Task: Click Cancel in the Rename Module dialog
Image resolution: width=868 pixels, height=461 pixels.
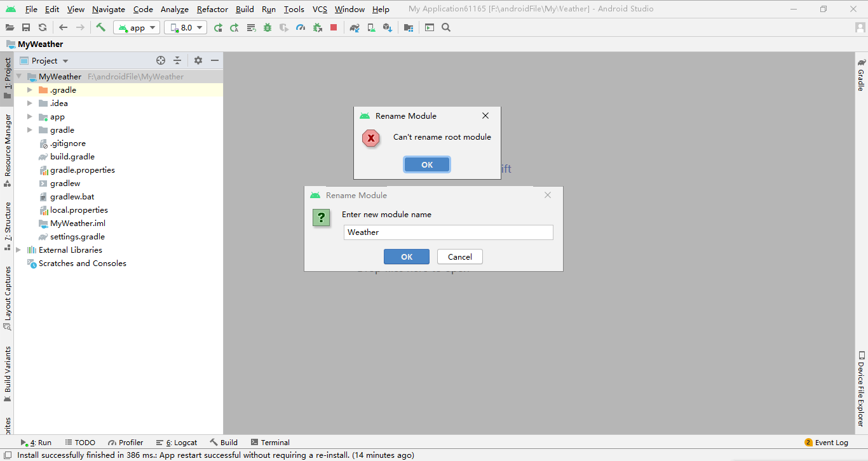Action: pyautogui.click(x=459, y=257)
